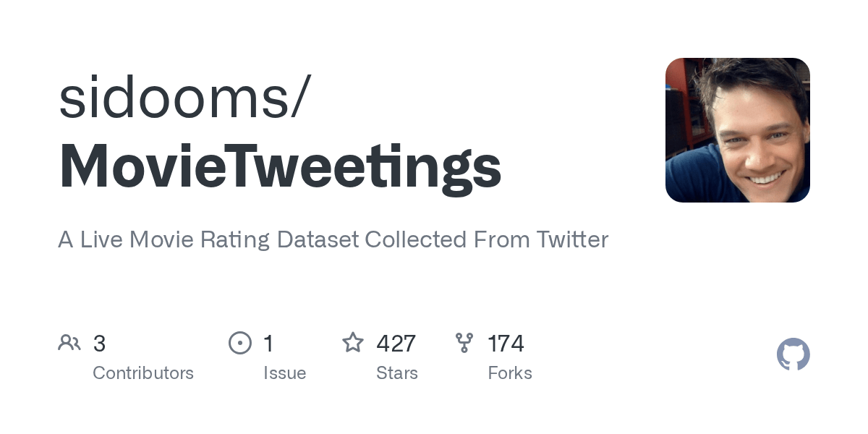868x434 pixels.
Task: Click the contributor count 3
Action: coord(99,344)
